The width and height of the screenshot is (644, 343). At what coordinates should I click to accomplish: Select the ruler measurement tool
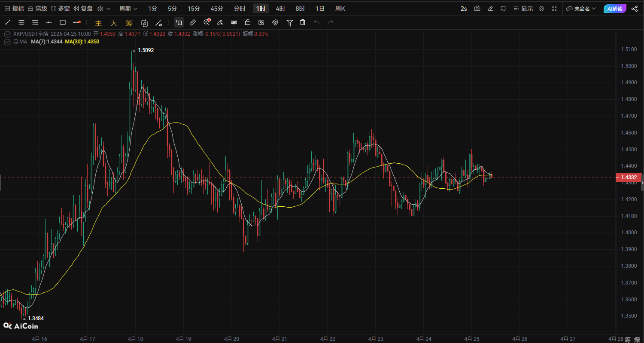pyautogui.click(x=193, y=22)
